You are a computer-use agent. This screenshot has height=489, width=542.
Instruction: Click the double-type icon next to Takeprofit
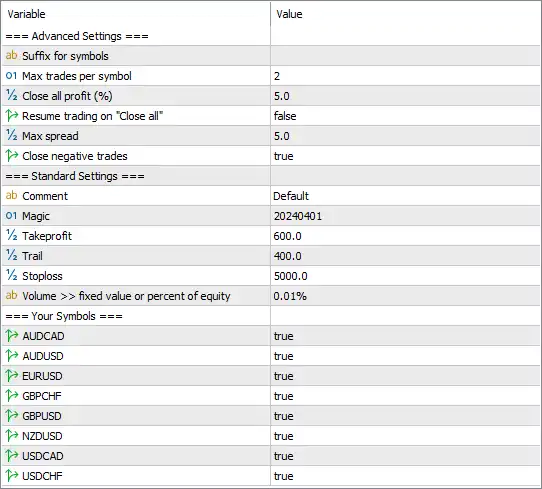click(11, 235)
